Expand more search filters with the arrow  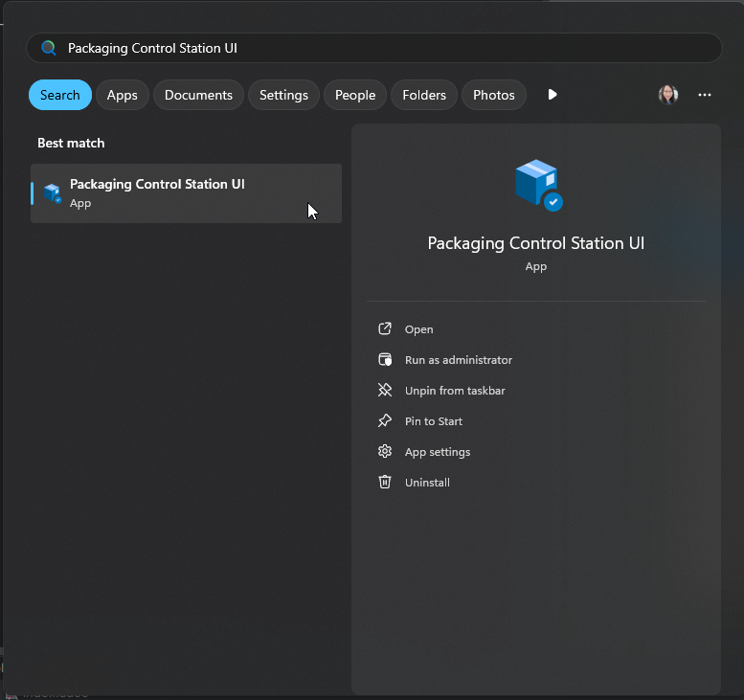click(552, 95)
